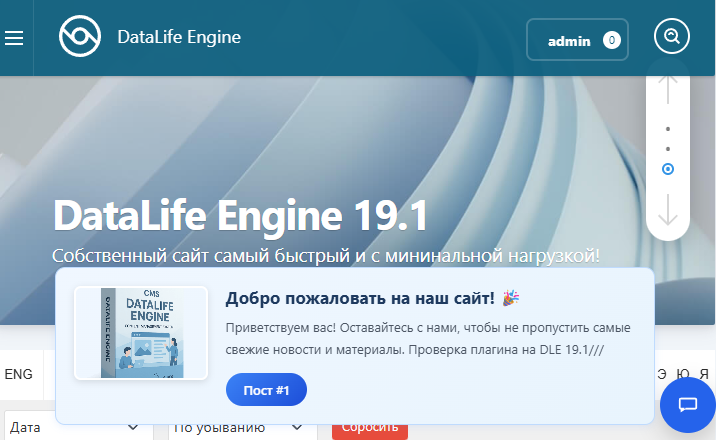Viewport: 716px width, 440px height.
Task: Select the active third slider dot
Action: 668,169
